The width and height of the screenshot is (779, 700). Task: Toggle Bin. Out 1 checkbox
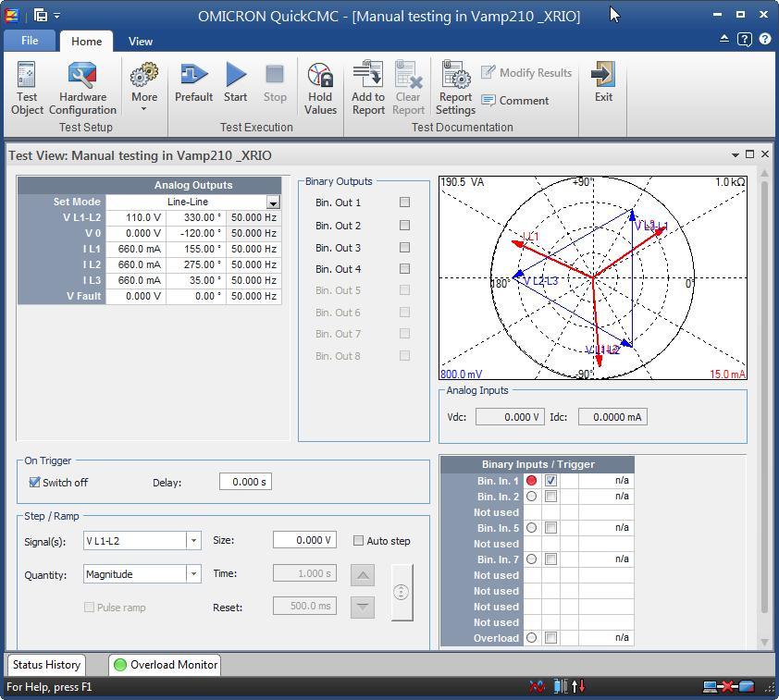405,203
